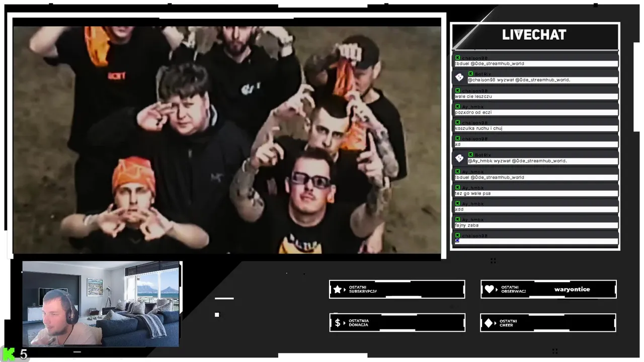
Task: Click the latest follower name 'waryontice'
Action: coord(572,290)
